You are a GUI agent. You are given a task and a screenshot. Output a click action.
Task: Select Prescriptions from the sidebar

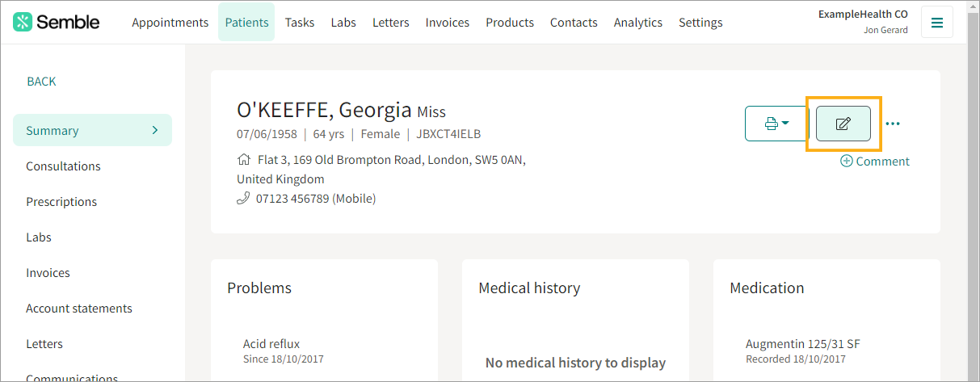coord(61,202)
